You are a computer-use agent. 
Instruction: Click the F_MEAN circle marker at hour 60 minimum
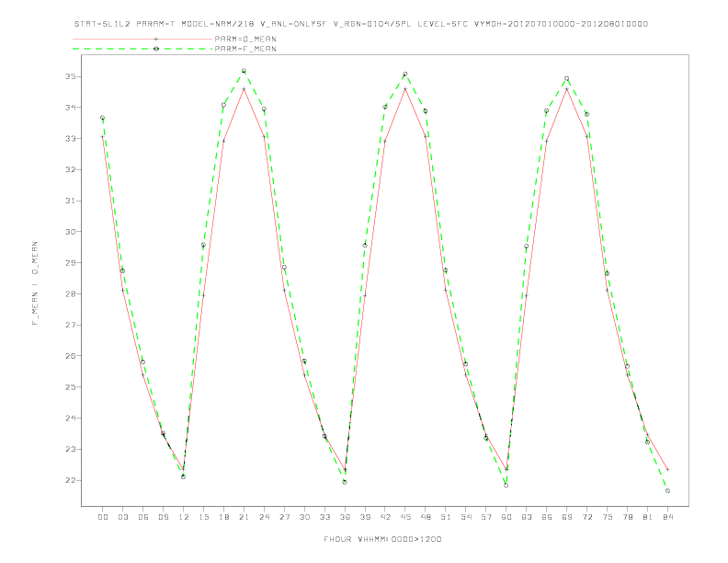coord(506,486)
